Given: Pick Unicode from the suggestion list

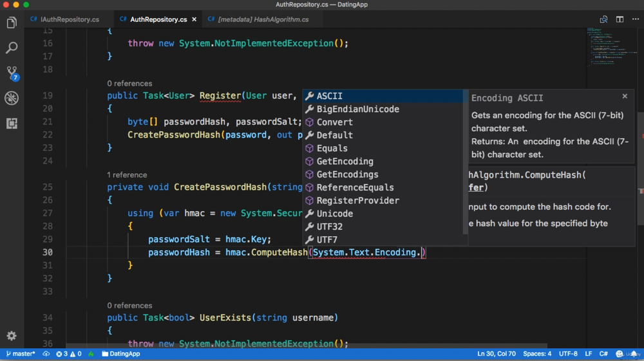Looking at the screenshot, I should point(383,214).
